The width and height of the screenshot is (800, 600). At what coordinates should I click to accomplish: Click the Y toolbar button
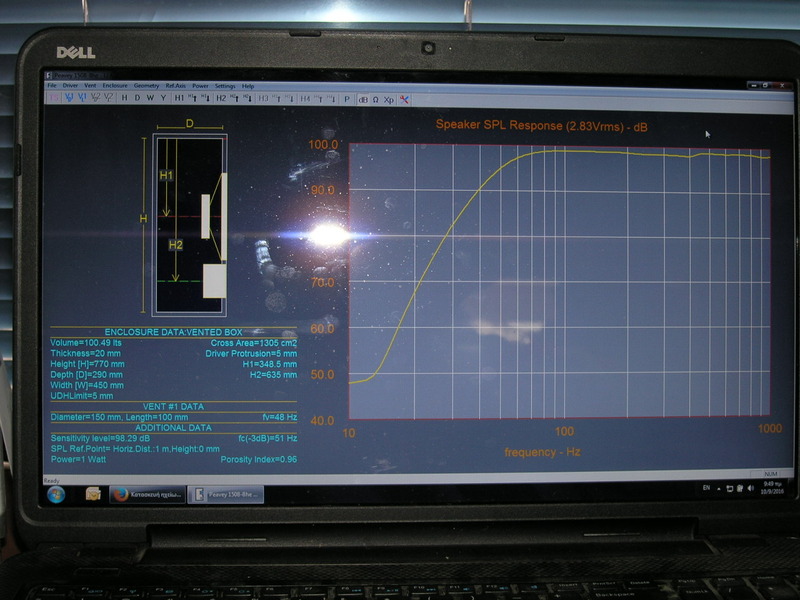[x=163, y=98]
